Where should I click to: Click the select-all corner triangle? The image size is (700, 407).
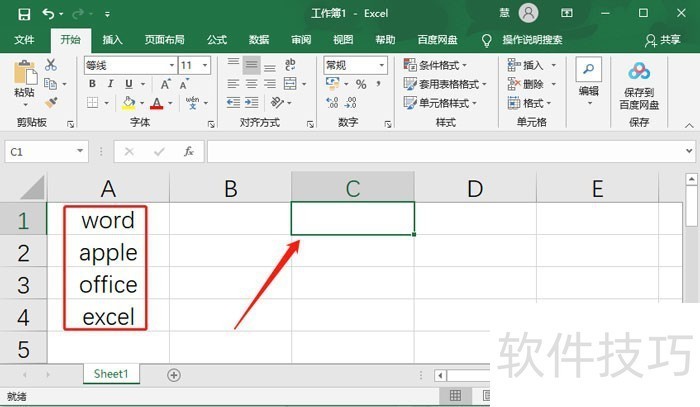click(32, 187)
